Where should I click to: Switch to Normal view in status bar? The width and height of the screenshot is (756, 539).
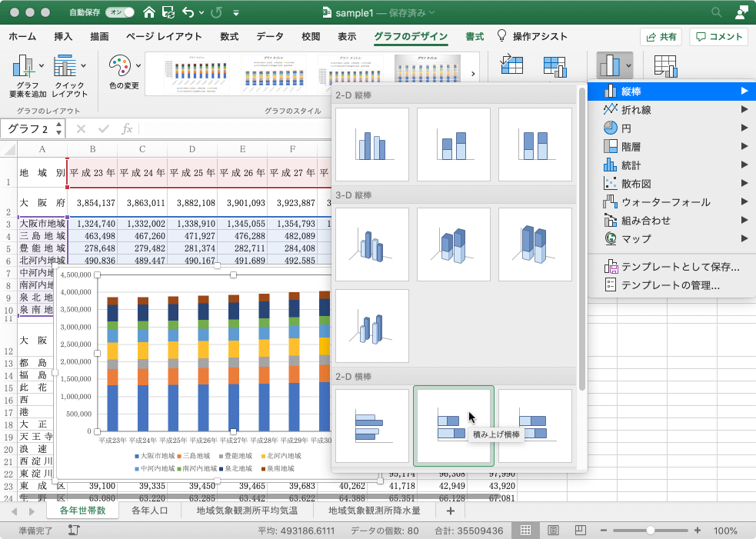525,531
